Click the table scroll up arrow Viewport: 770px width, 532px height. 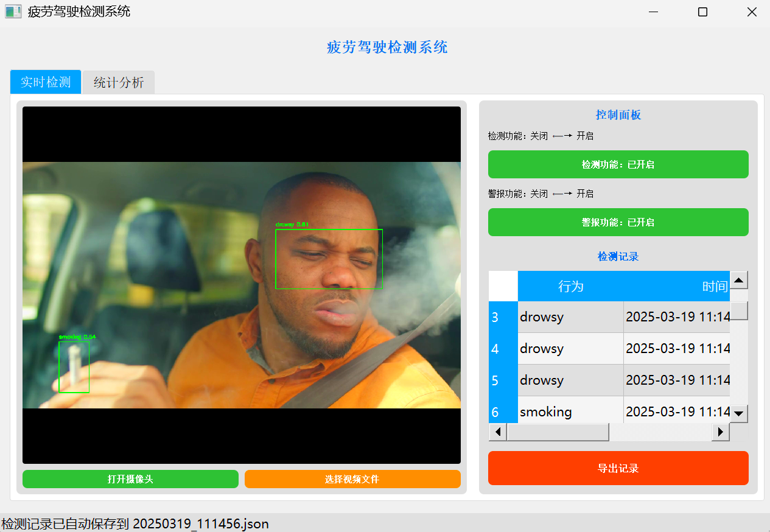739,281
